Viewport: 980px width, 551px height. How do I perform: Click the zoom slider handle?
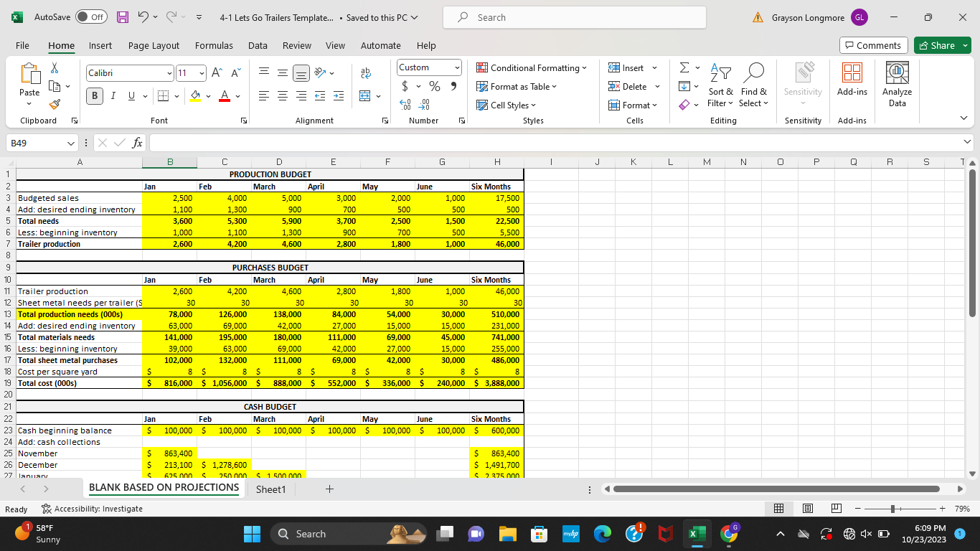893,509
